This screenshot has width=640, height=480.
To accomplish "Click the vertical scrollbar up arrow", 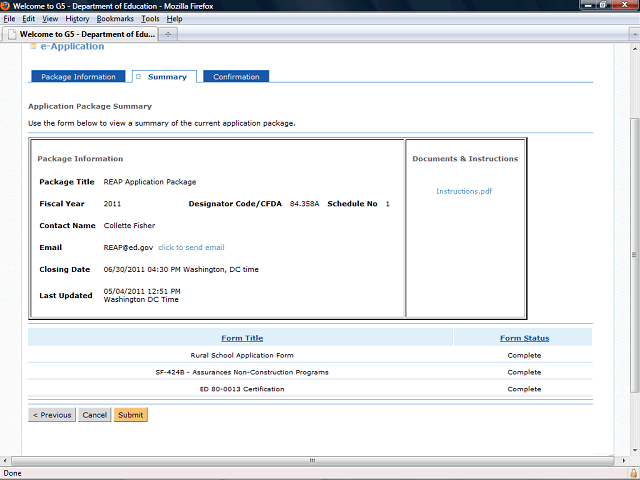I will (634, 48).
